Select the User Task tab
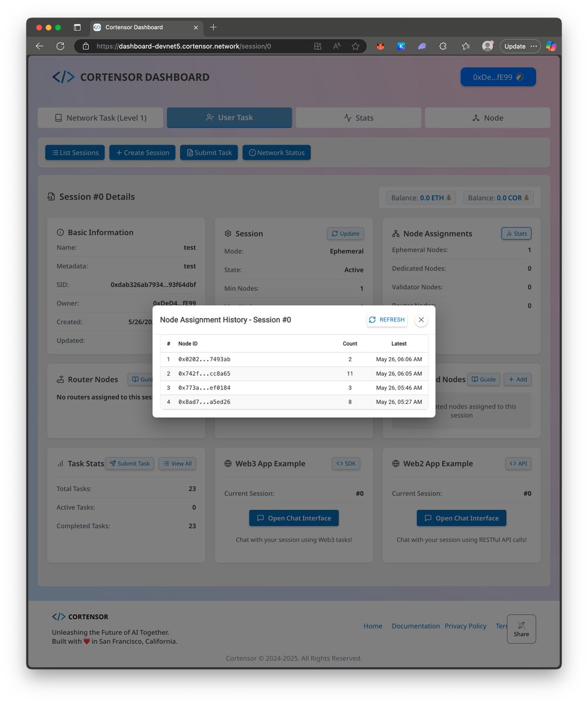Screen dimensions: 588x704 (229, 117)
